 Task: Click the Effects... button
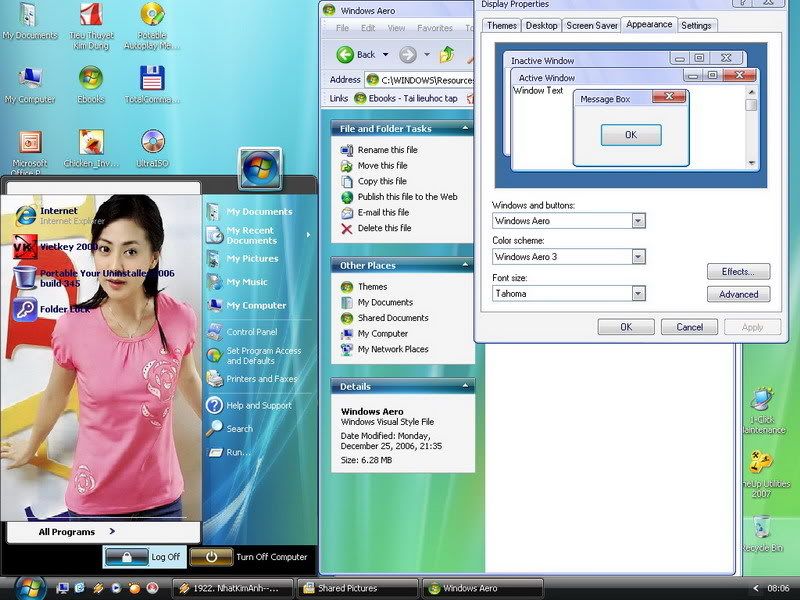click(x=738, y=272)
